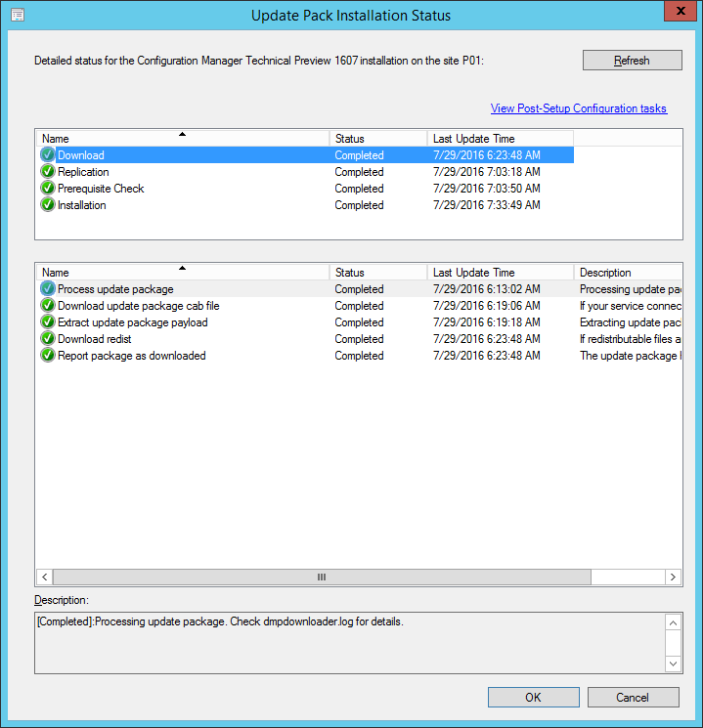Click the Report package as downloaded icon

click(47, 356)
